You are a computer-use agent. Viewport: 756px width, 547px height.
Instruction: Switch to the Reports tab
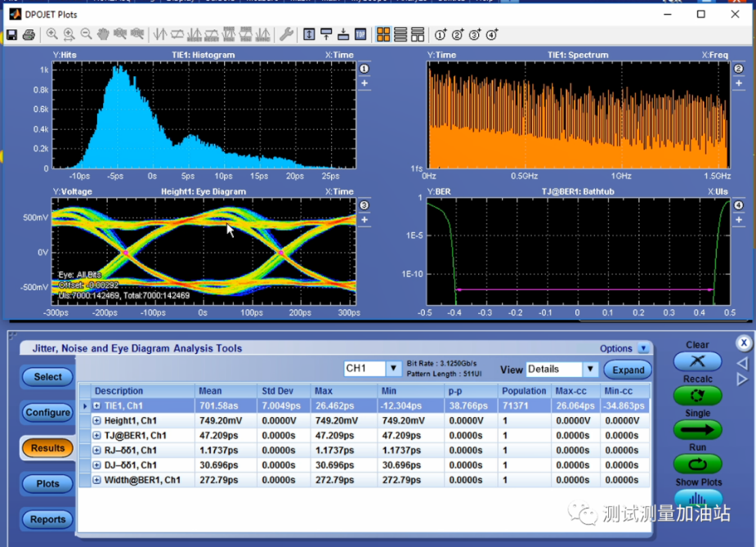tap(47, 519)
